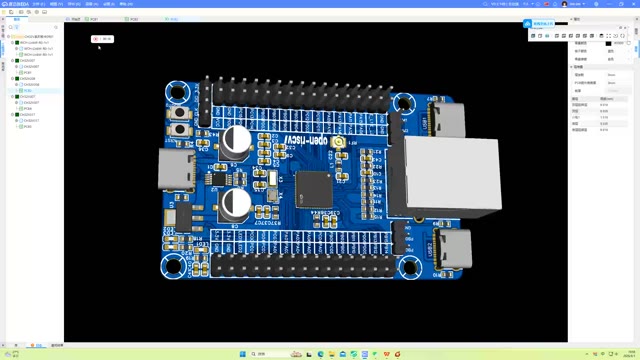Click the save/copy document icon beside the folder icon
640x360 pixels.
click(x=11, y=12)
